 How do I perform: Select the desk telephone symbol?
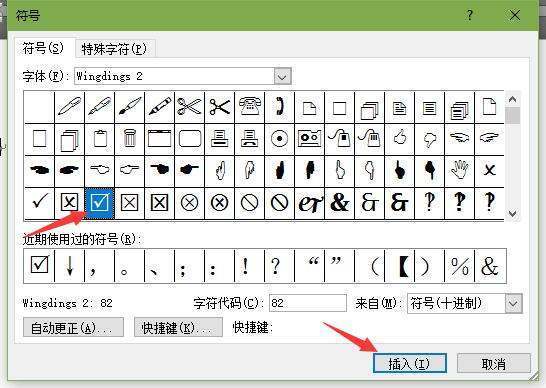pos(249,107)
